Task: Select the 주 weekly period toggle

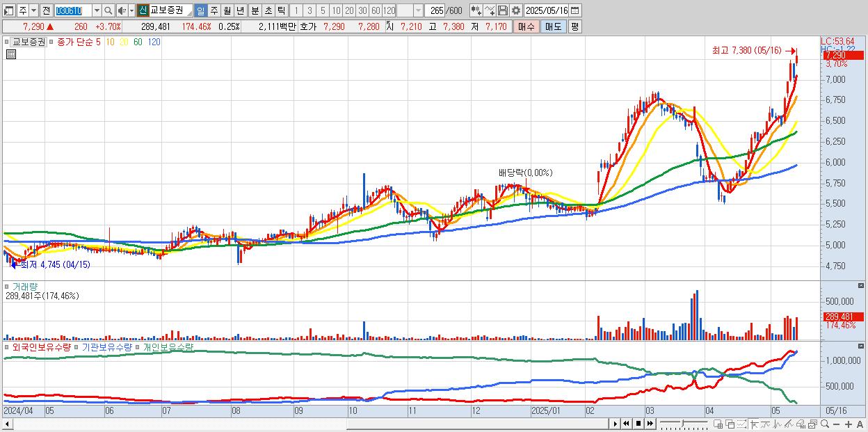Action: click(x=214, y=10)
